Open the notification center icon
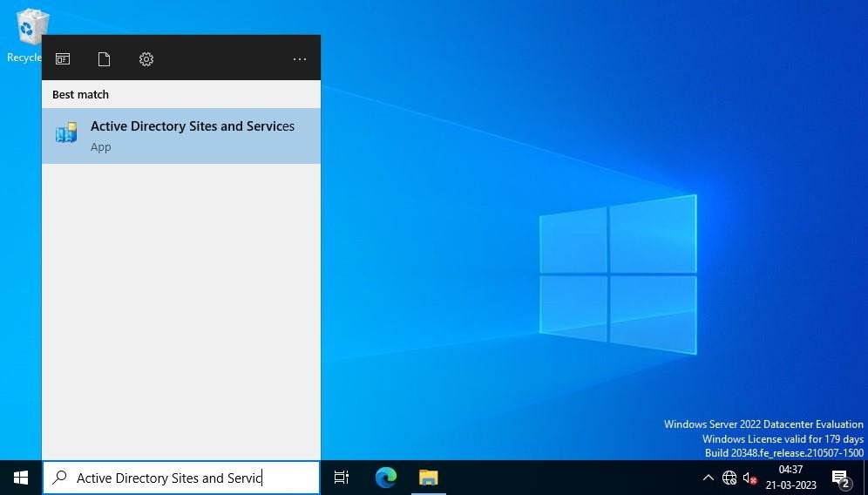 [x=841, y=478]
